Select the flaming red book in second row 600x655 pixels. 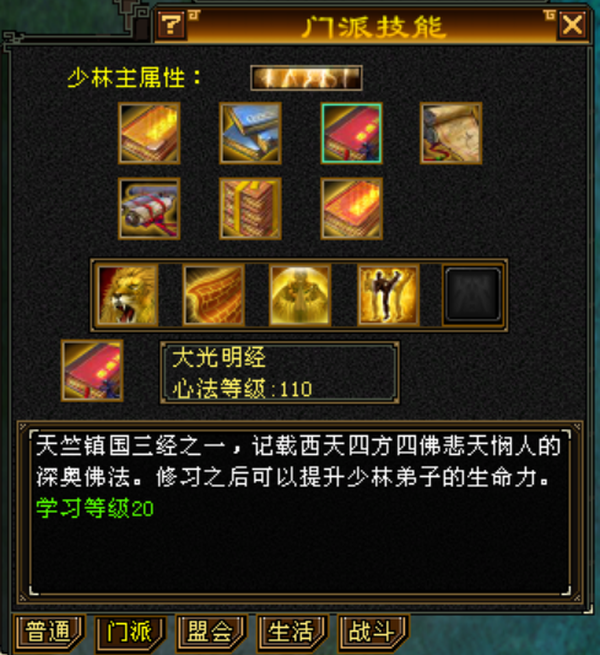click(351, 208)
